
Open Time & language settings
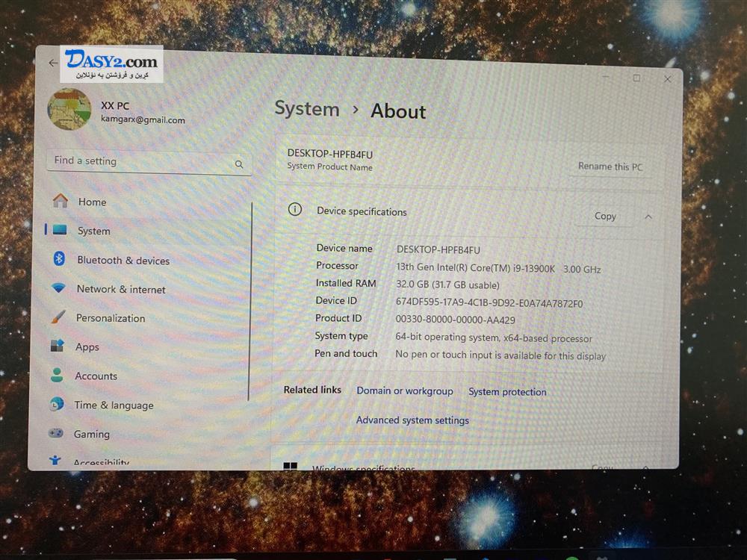[114, 405]
